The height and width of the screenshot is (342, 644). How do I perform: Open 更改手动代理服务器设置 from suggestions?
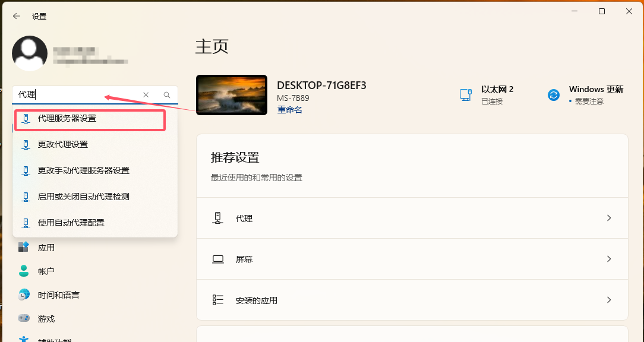click(95, 170)
